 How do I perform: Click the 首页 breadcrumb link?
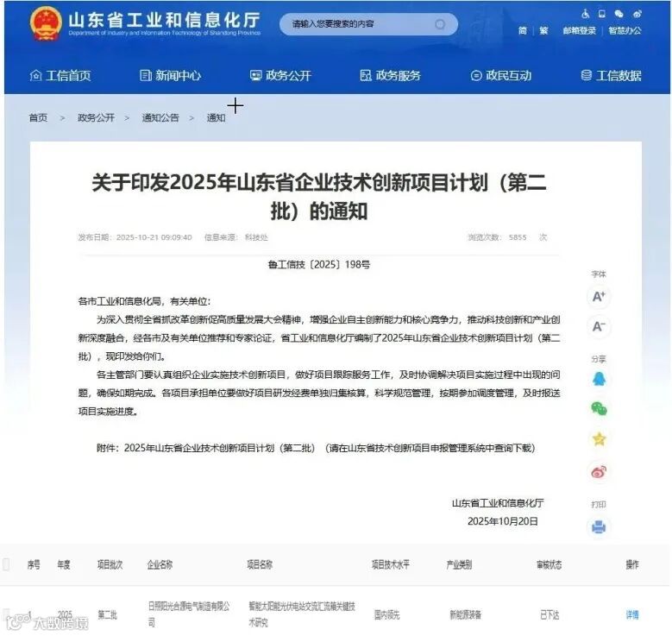click(38, 117)
